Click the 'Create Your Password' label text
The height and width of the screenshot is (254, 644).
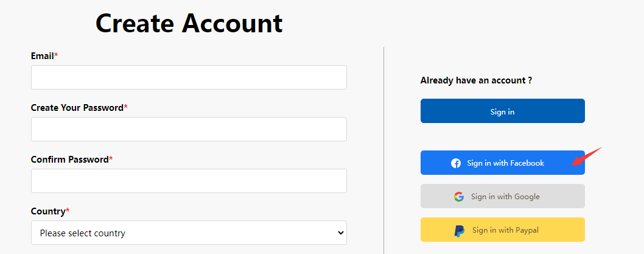[x=77, y=108]
